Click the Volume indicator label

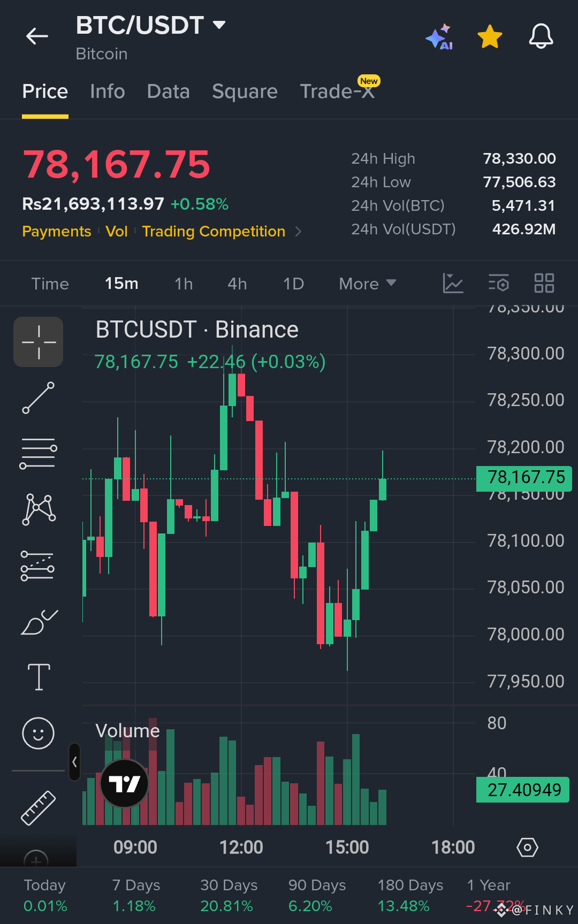point(127,731)
